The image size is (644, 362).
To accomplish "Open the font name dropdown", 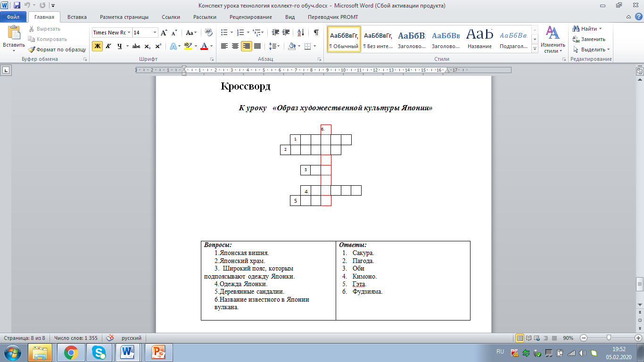I will 128,33.
